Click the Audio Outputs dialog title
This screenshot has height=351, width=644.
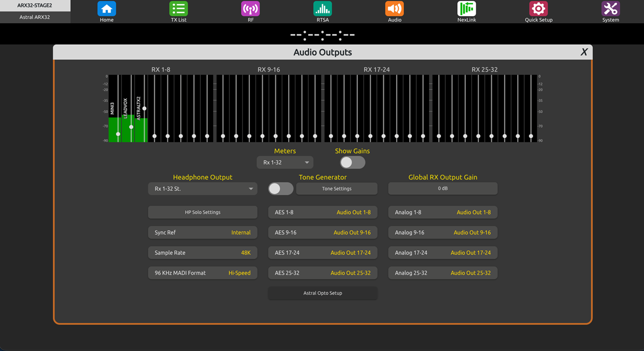(x=322, y=52)
